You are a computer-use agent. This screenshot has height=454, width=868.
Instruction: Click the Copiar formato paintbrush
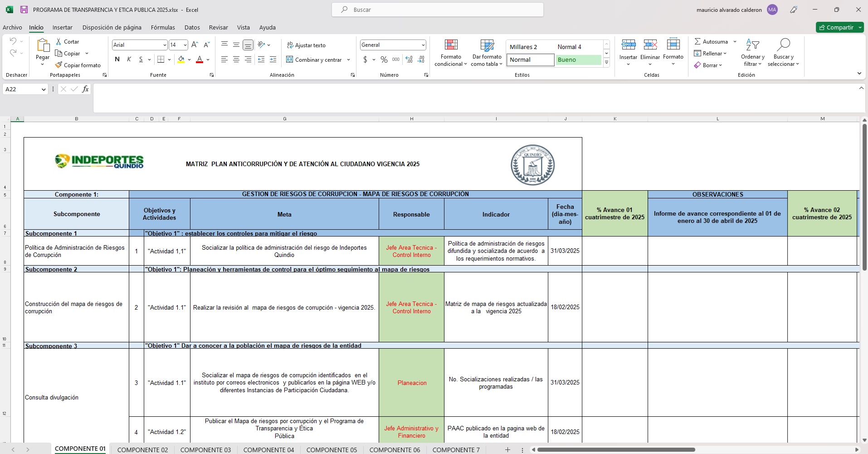pos(78,65)
